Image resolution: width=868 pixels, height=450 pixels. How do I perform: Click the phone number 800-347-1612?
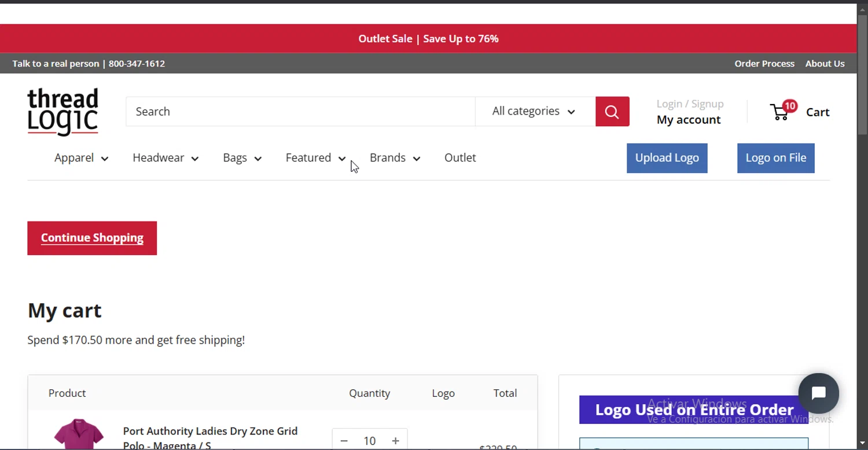click(x=137, y=64)
